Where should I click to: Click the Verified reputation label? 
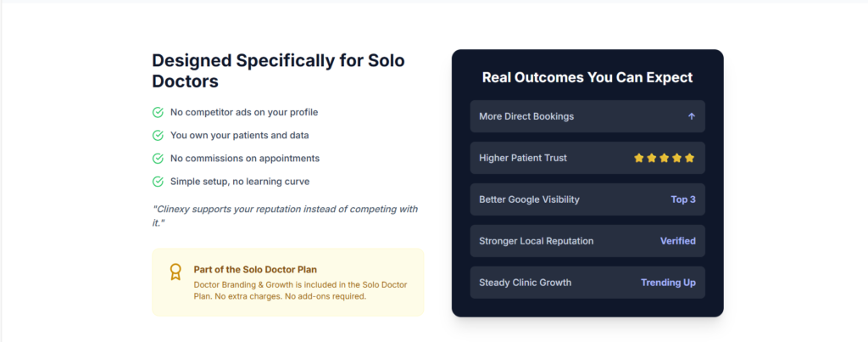[x=678, y=241]
